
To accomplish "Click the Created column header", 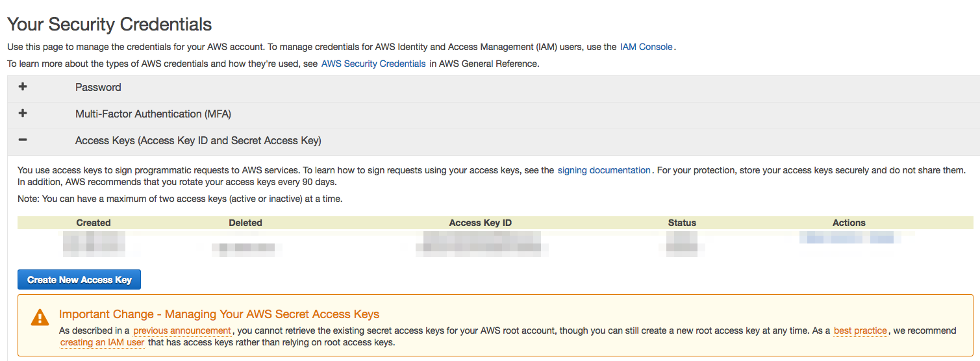I will click(94, 223).
